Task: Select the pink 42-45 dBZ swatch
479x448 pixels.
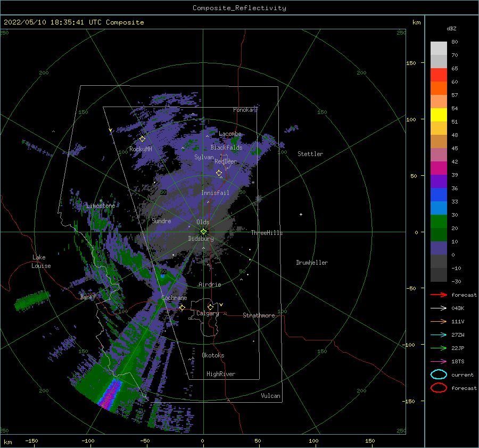Action: tap(439, 155)
